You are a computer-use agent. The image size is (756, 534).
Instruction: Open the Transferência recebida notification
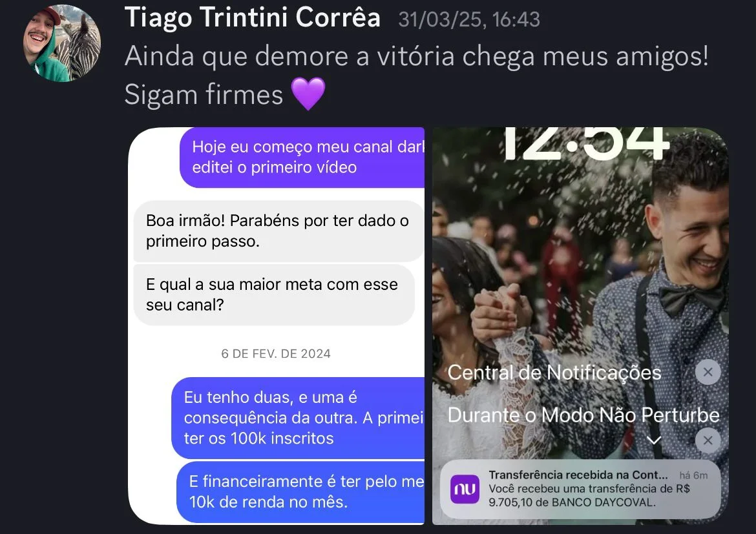click(x=580, y=489)
